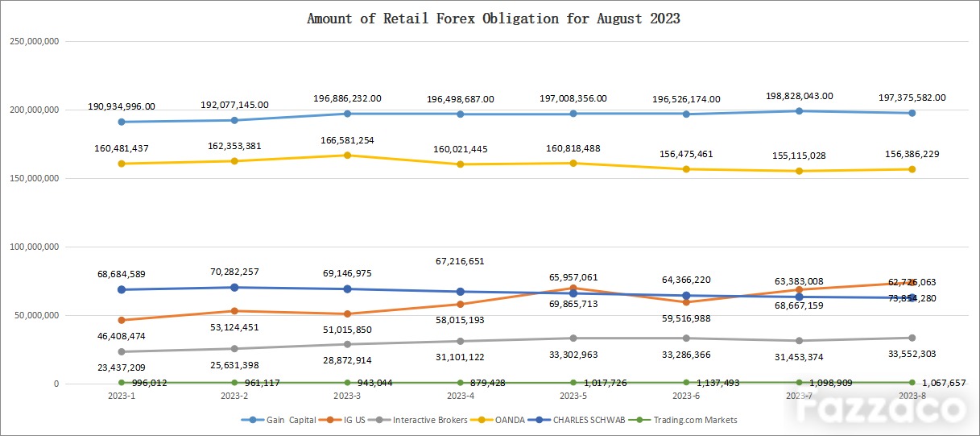The image size is (980, 436).
Task: Choose the IG US value 59,516,988
Action: [686, 318]
